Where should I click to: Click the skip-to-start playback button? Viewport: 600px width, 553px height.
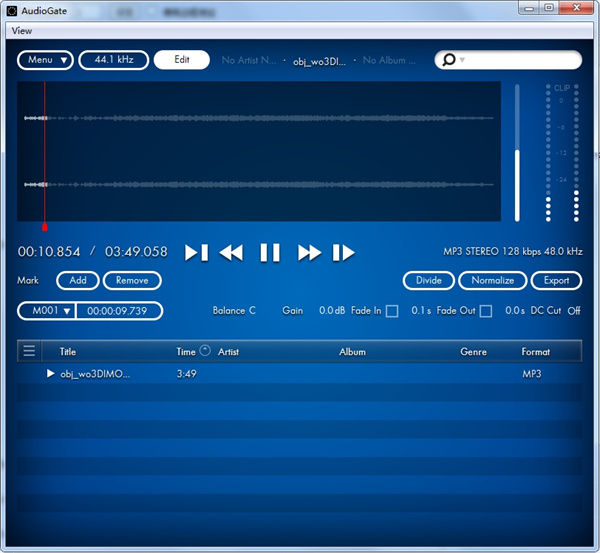click(x=196, y=253)
